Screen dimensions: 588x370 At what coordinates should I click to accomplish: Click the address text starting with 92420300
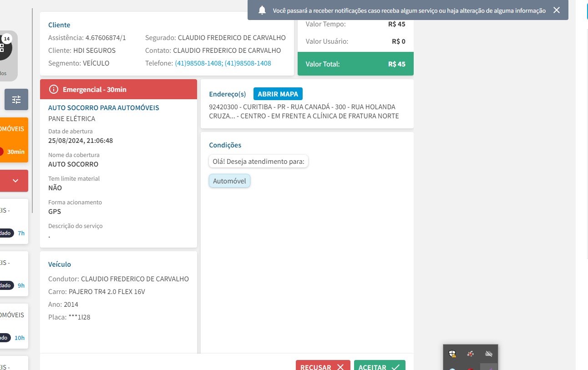[x=304, y=112]
